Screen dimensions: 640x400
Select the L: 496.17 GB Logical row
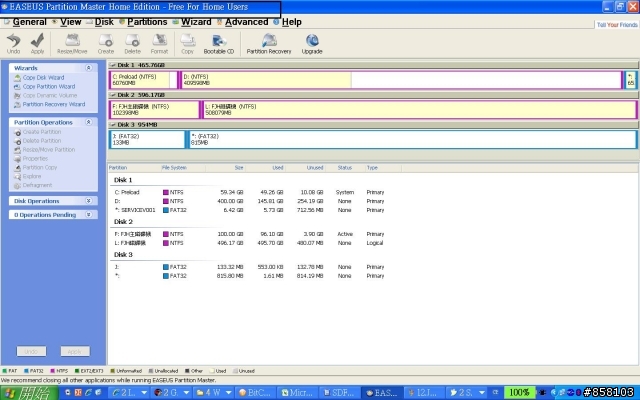pyautogui.click(x=250, y=243)
